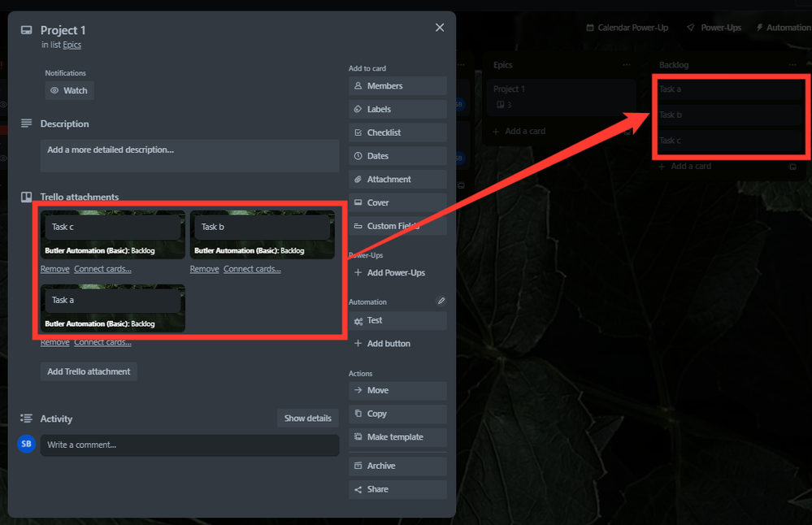Open Task a card in Backlog list

729,89
